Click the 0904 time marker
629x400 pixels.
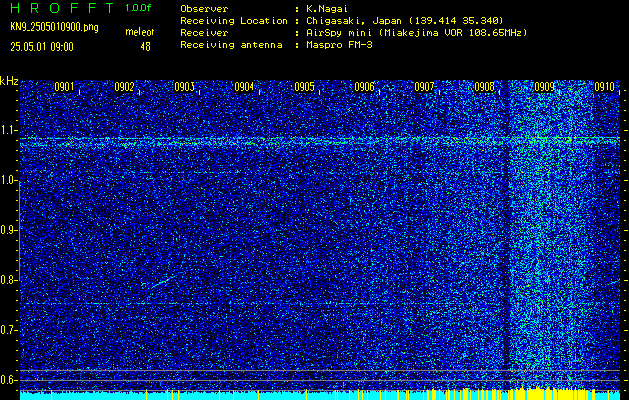pos(244,87)
